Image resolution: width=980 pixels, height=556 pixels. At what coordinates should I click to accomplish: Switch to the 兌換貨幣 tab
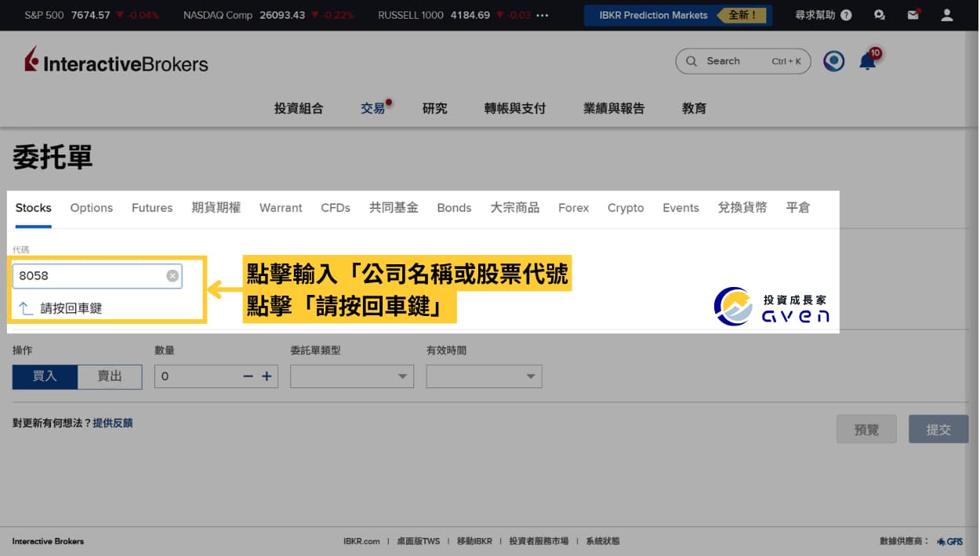pos(742,208)
